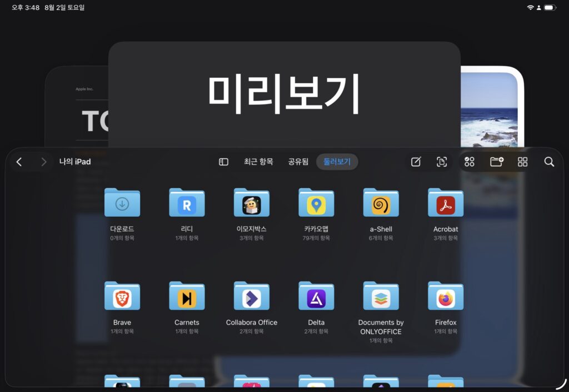
Task: Open the 이모지박스 folder
Action: [252, 203]
